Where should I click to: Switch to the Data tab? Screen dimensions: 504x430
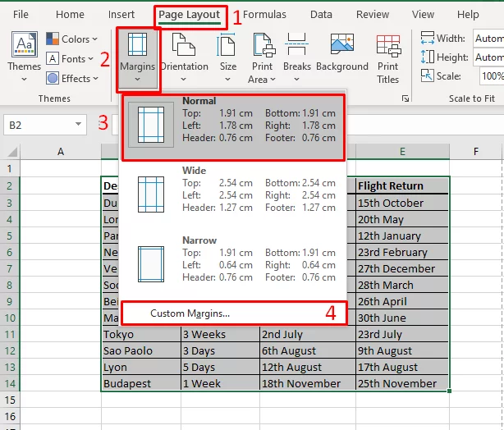pyautogui.click(x=321, y=15)
